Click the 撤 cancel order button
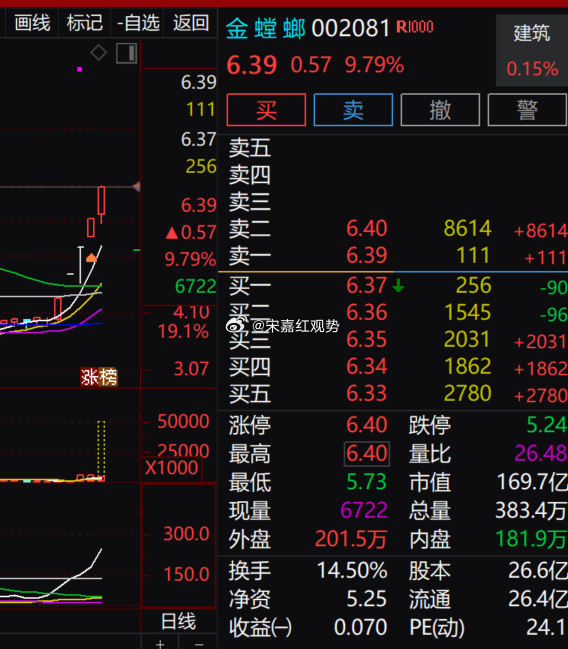This screenshot has height=649, width=568. point(440,110)
